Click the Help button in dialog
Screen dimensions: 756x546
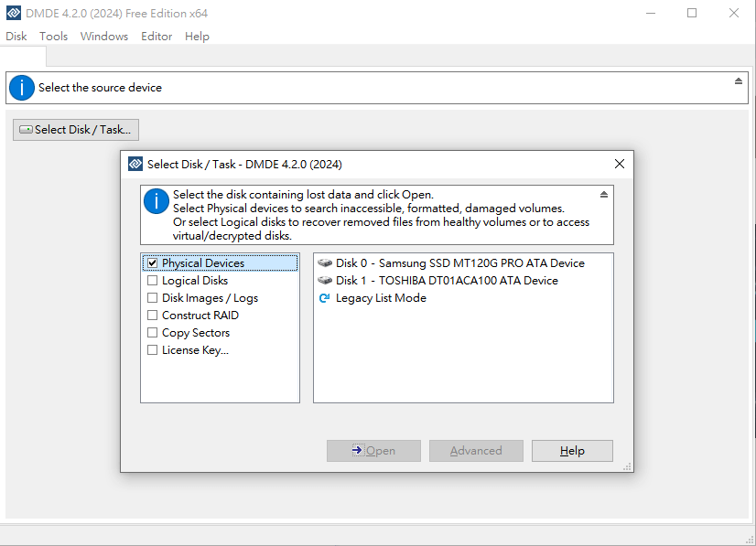click(572, 451)
